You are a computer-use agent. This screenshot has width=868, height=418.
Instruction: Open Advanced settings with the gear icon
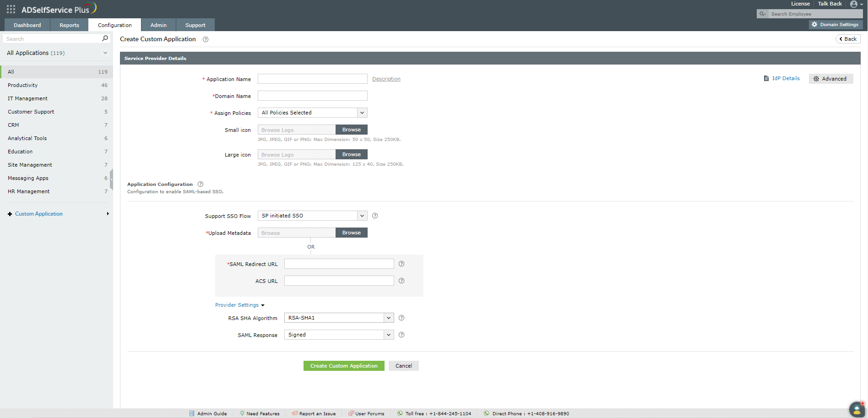click(x=816, y=79)
